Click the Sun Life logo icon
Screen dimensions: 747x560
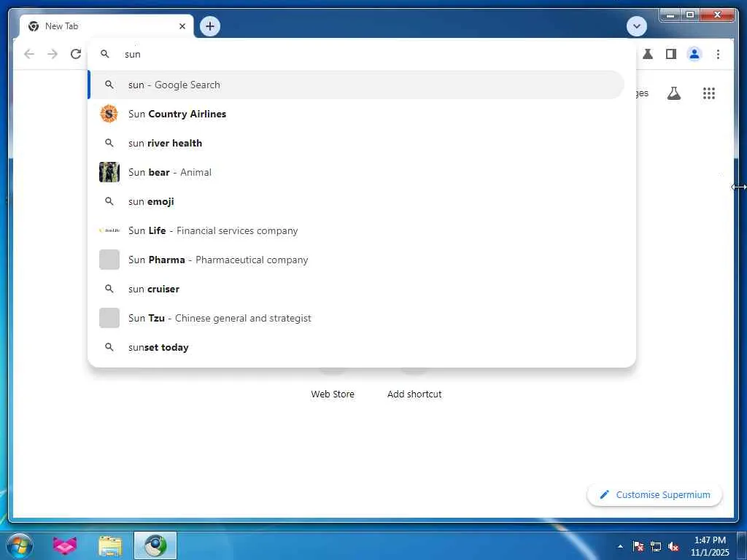coord(109,230)
